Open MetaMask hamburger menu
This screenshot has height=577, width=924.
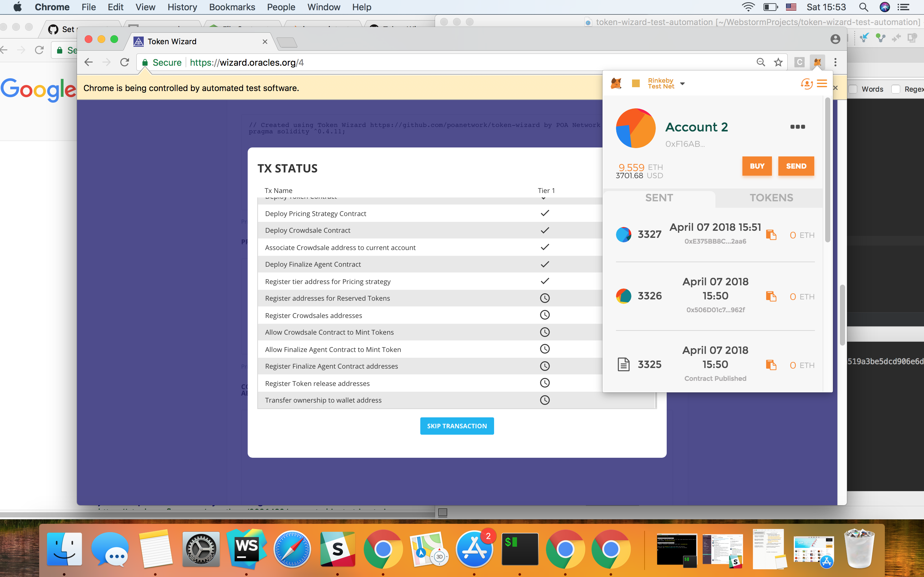coord(822,84)
